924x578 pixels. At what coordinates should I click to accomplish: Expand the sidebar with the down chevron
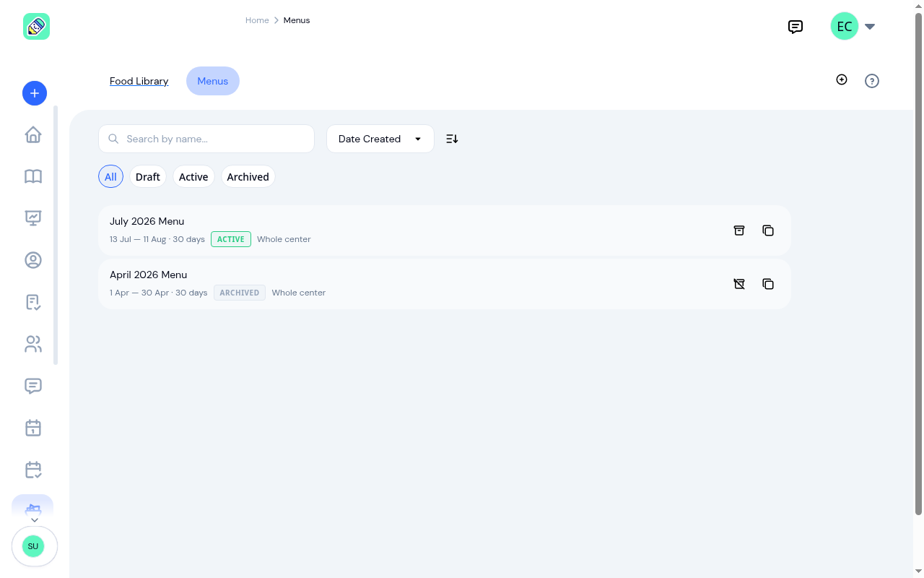tap(34, 520)
